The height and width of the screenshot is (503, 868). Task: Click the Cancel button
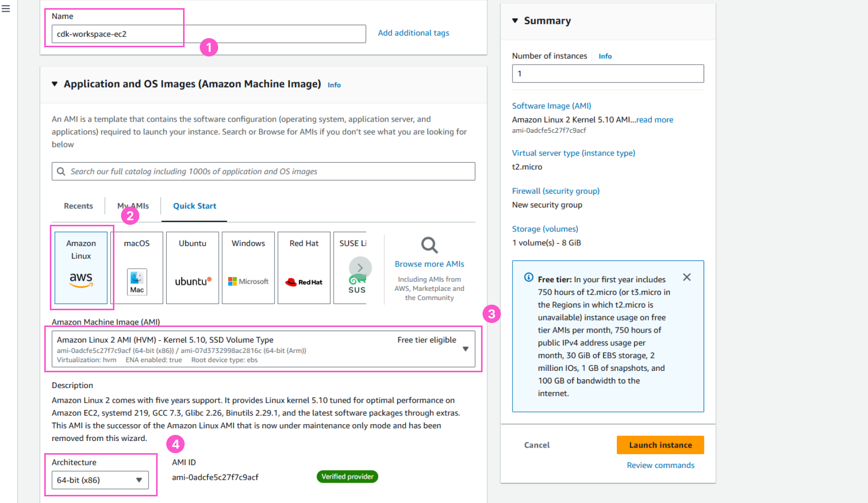point(537,445)
